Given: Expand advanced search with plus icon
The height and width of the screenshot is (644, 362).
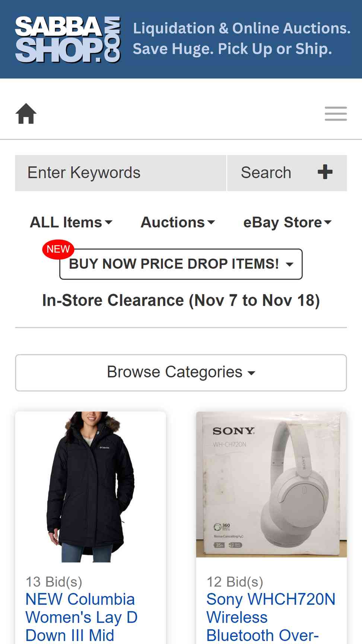Looking at the screenshot, I should (x=325, y=172).
